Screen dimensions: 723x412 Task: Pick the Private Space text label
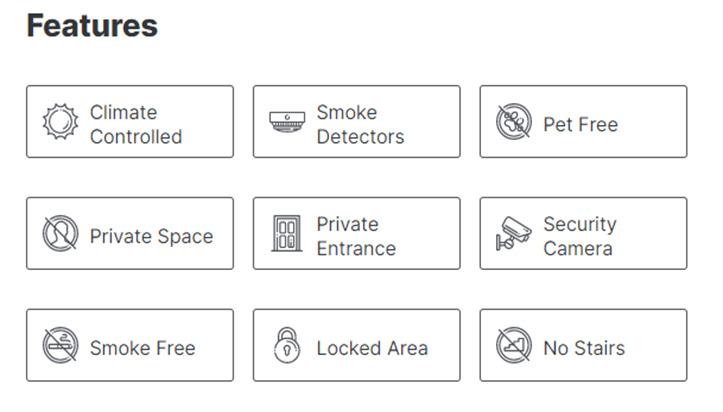[151, 236]
